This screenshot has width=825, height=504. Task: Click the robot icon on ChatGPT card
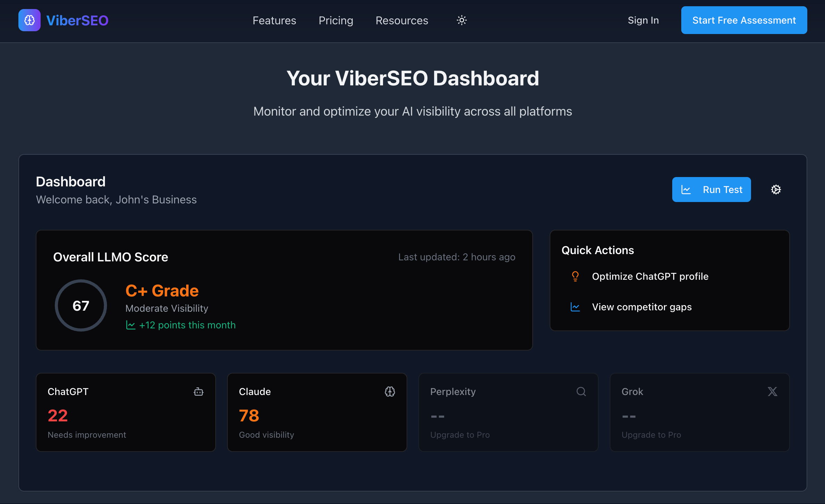pyautogui.click(x=199, y=392)
